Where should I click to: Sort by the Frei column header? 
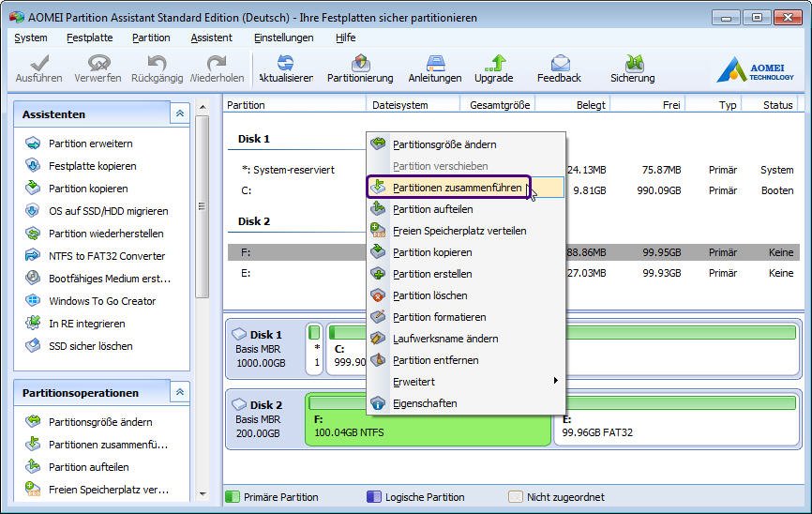click(648, 105)
